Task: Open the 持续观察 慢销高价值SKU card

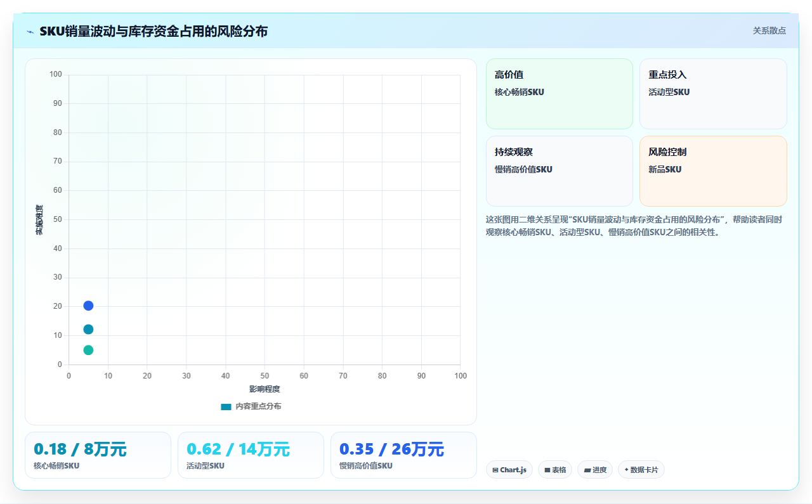Action: coord(560,171)
